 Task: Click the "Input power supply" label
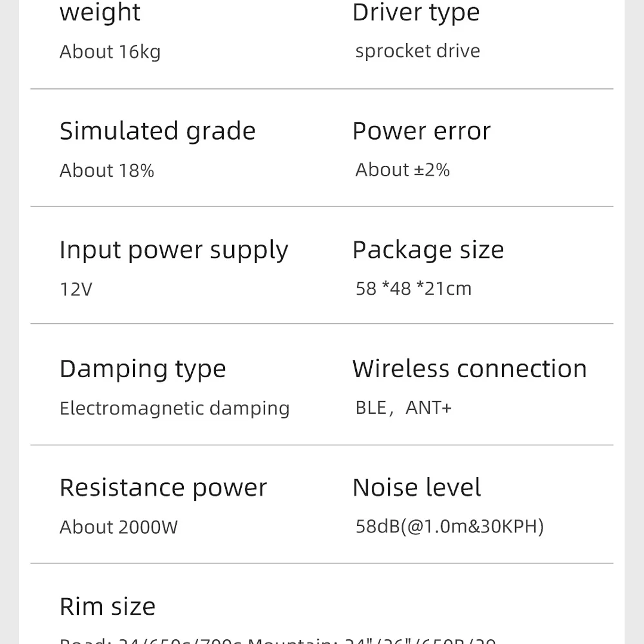174,250
